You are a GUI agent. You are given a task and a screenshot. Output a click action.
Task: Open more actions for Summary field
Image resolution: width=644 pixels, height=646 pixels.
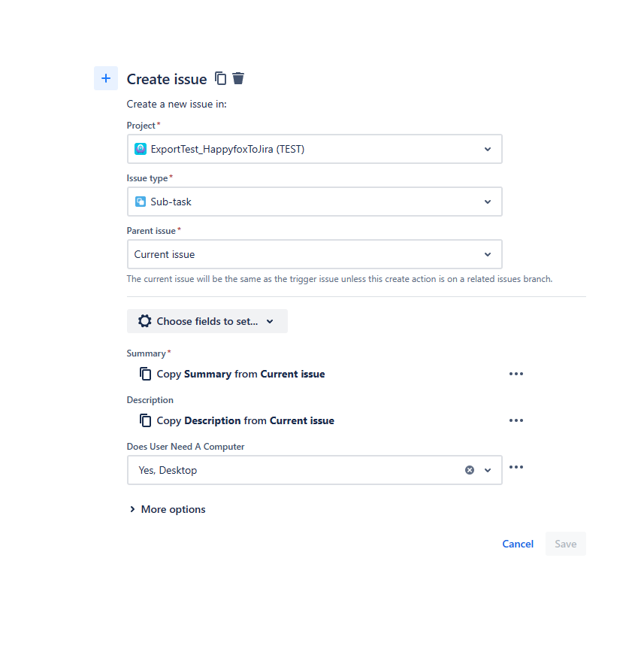pos(516,374)
